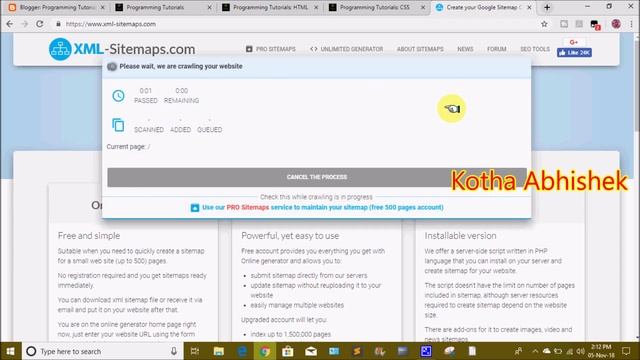The image size is (640, 360).
Task: Switch to Blogger Programming Tutorials tab
Action: 57,7
